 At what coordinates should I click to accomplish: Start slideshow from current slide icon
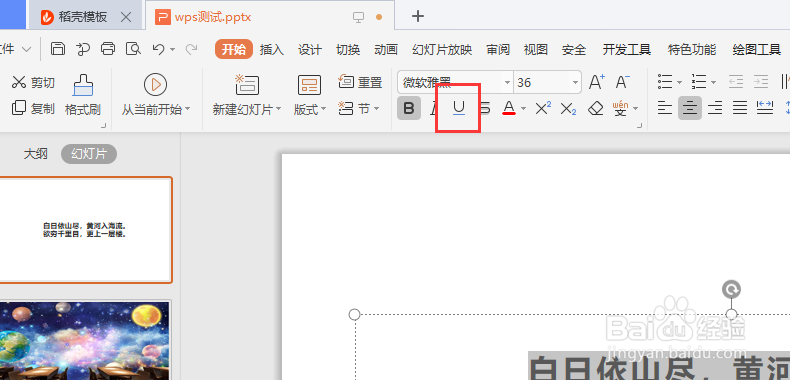[x=155, y=84]
